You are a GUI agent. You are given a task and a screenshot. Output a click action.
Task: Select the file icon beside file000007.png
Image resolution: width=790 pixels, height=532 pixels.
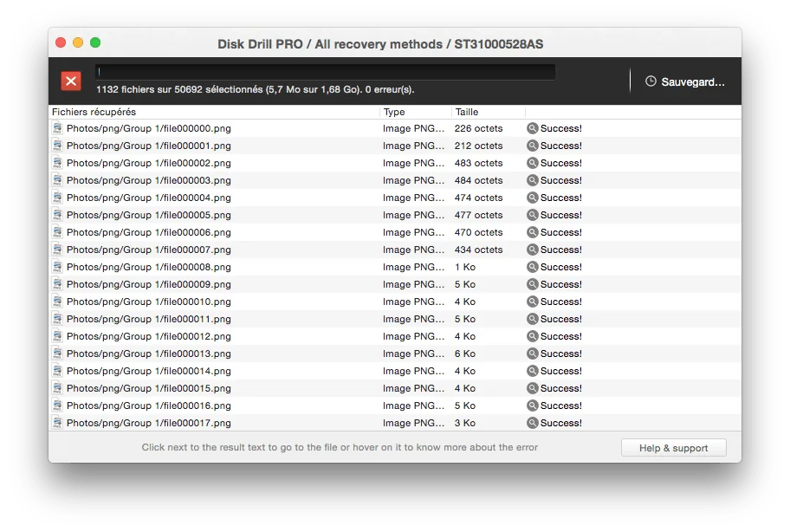(57, 250)
